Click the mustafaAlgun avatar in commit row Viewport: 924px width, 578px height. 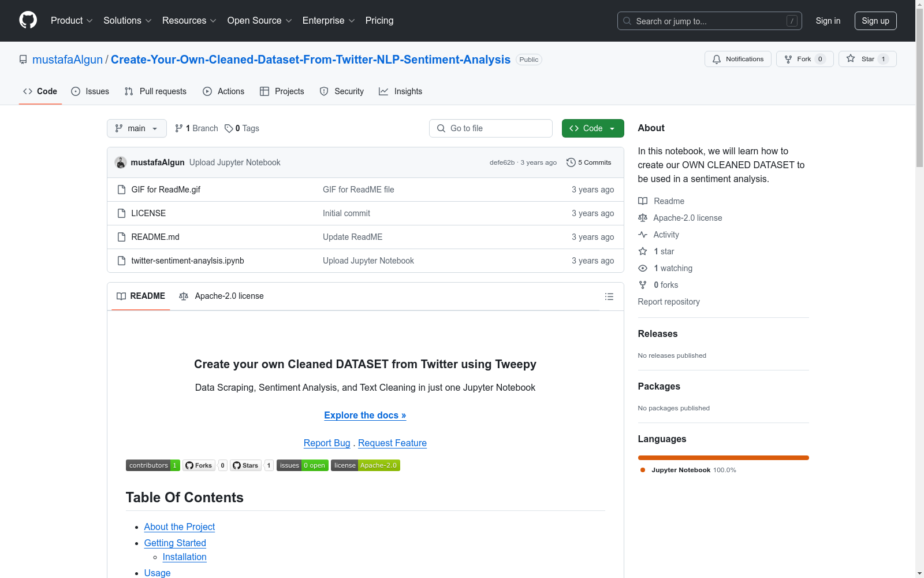[121, 162]
